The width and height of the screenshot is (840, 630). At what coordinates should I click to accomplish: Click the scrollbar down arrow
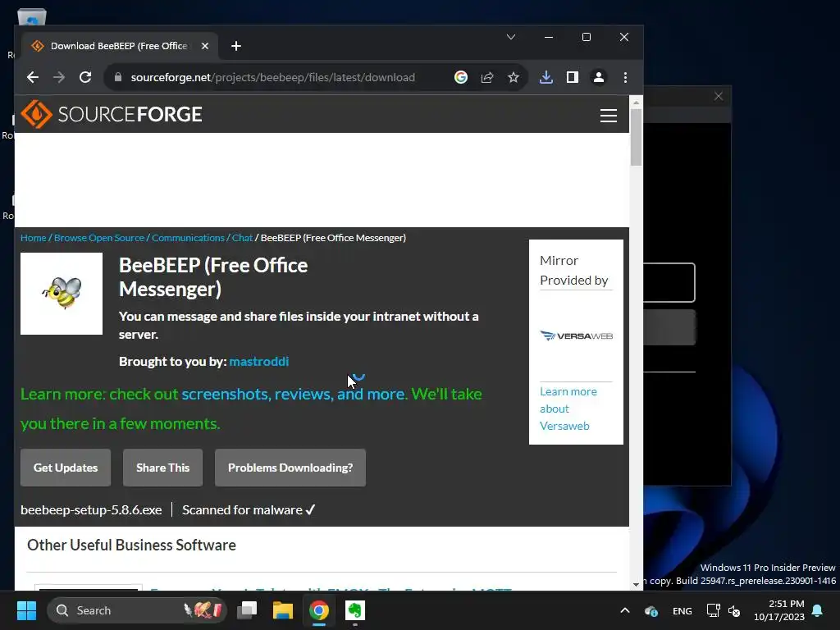636,584
